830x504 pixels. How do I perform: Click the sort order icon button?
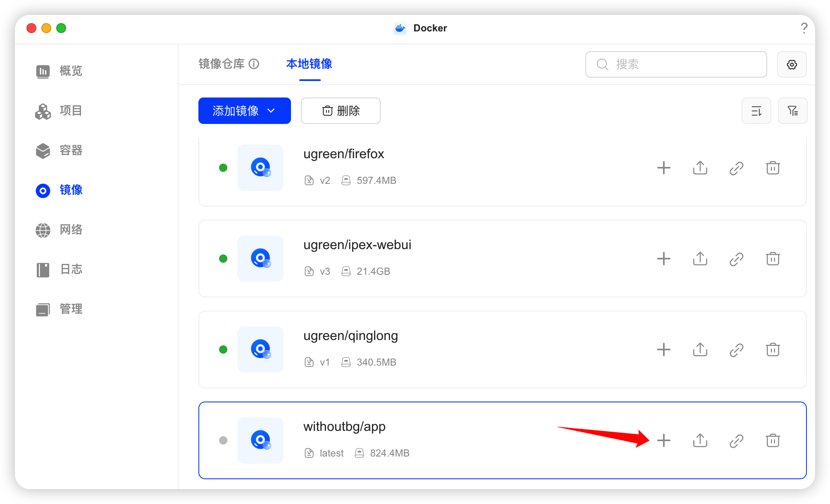point(756,111)
